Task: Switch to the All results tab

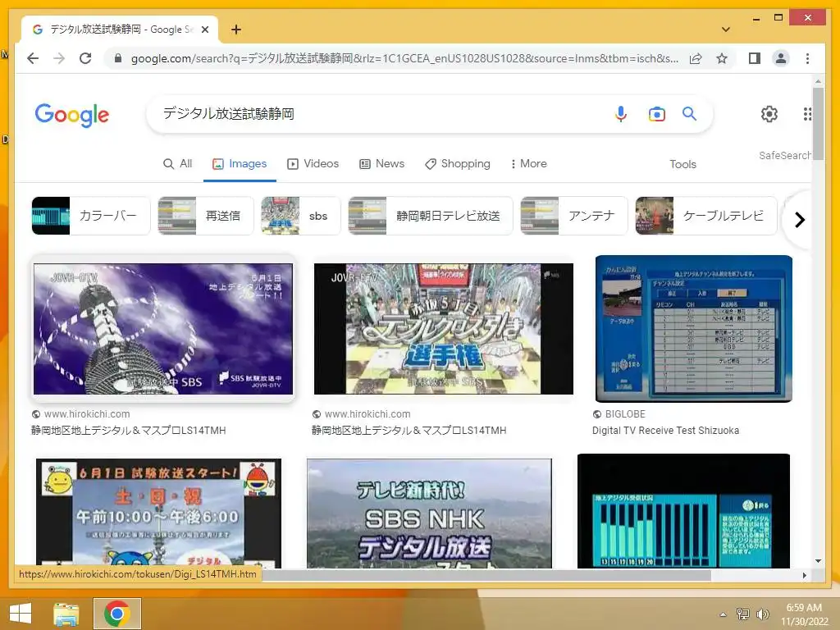Action: 177,164
